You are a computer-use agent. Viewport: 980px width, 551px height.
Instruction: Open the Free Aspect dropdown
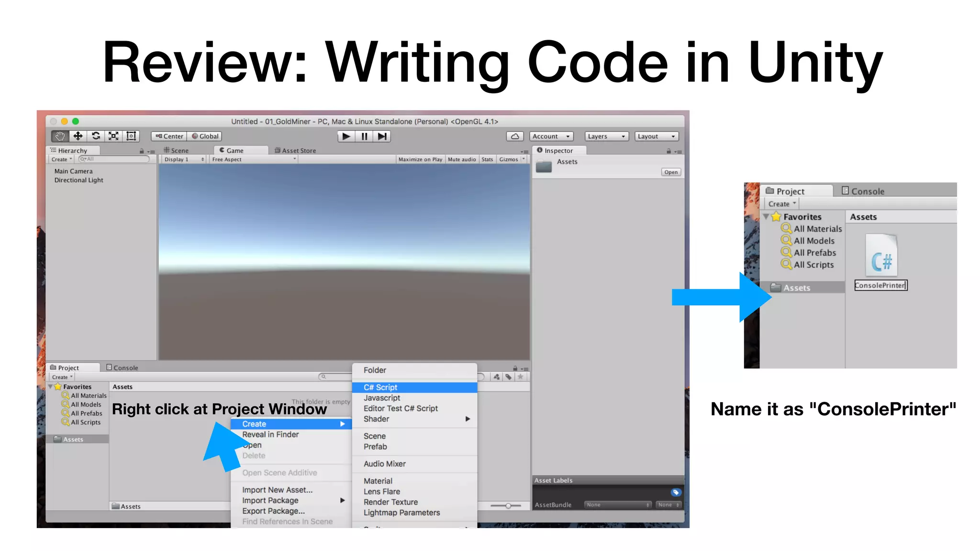pos(254,159)
